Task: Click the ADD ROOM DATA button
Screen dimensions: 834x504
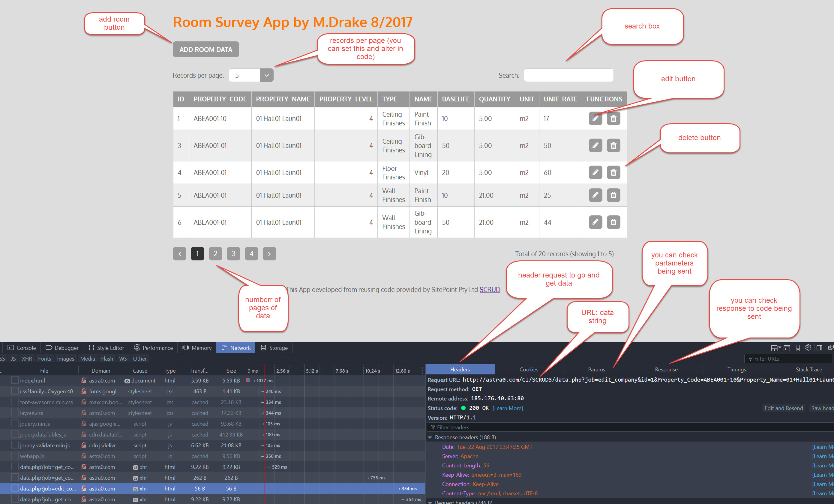Action: (x=205, y=49)
